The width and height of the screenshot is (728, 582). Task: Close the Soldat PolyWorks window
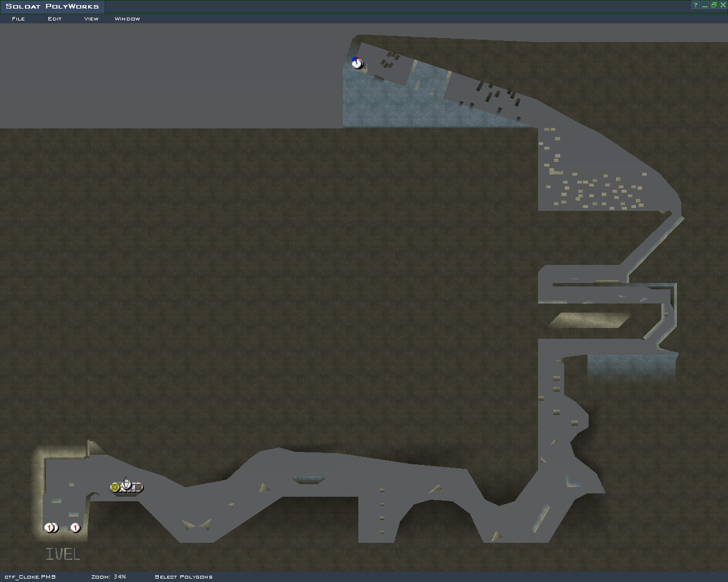coord(723,5)
